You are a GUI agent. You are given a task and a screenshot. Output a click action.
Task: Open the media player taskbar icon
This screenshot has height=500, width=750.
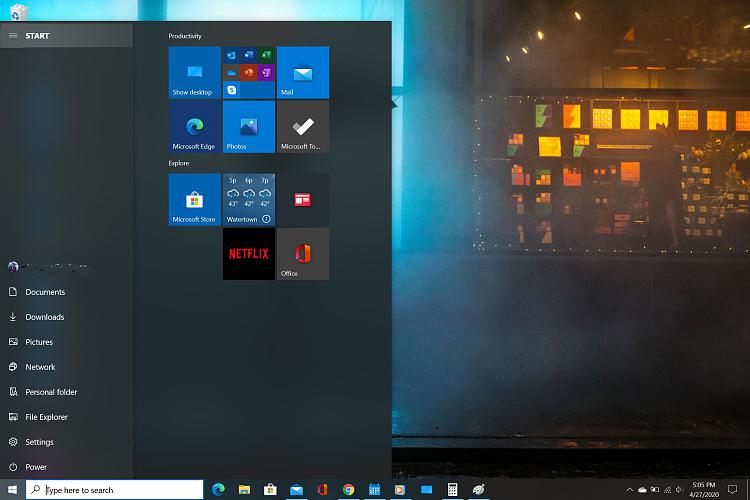400,489
